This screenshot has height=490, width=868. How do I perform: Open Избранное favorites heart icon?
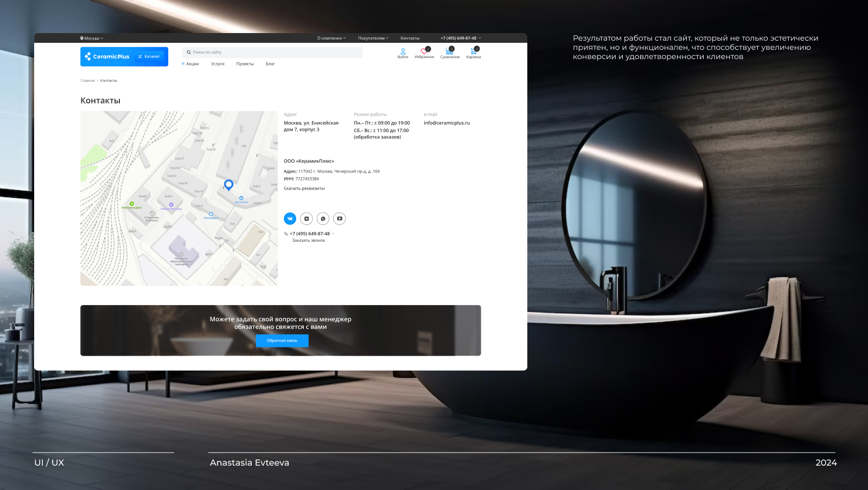click(424, 52)
